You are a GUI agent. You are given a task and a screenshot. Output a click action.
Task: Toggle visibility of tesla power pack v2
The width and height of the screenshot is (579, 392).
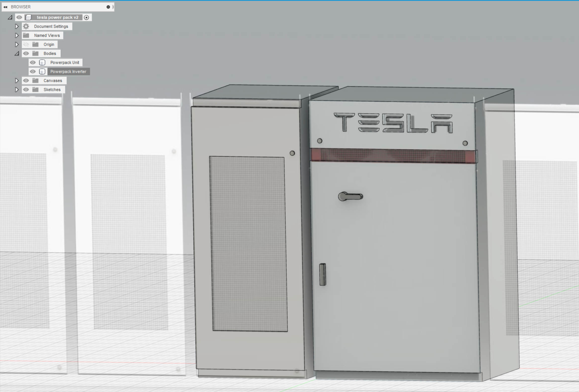(x=19, y=17)
